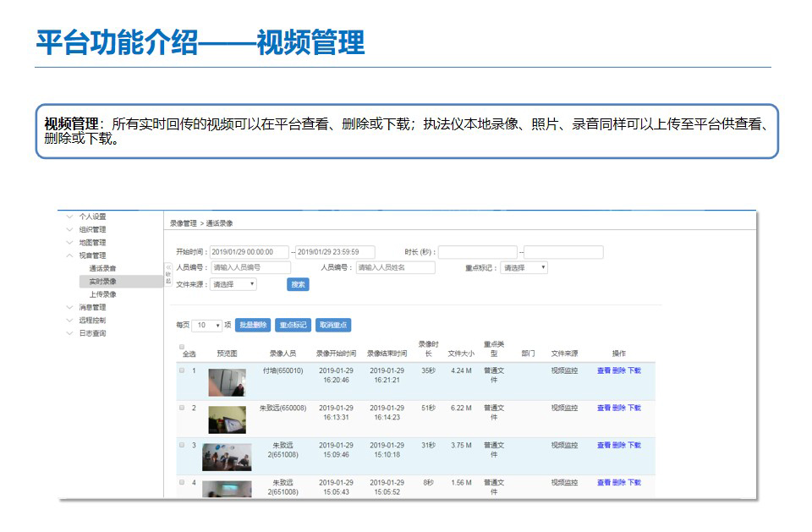
Task: Click the 视频监控 source cell in row 1
Action: (564, 371)
